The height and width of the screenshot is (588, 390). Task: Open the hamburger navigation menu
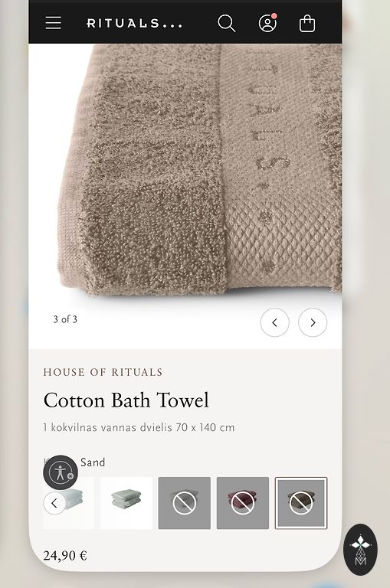[x=54, y=23]
